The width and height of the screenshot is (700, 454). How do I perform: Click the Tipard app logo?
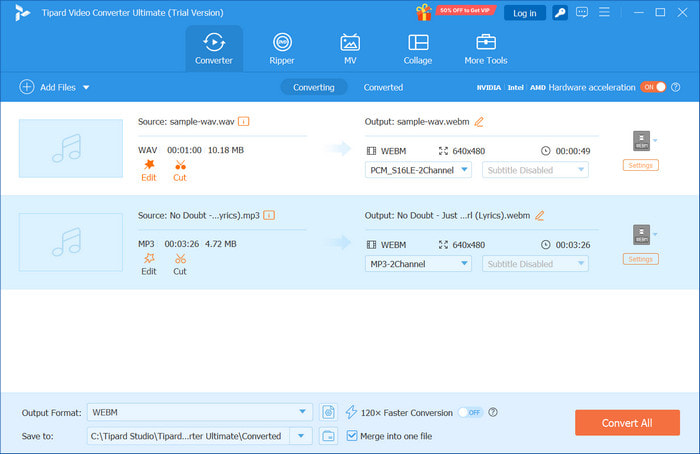pos(21,12)
